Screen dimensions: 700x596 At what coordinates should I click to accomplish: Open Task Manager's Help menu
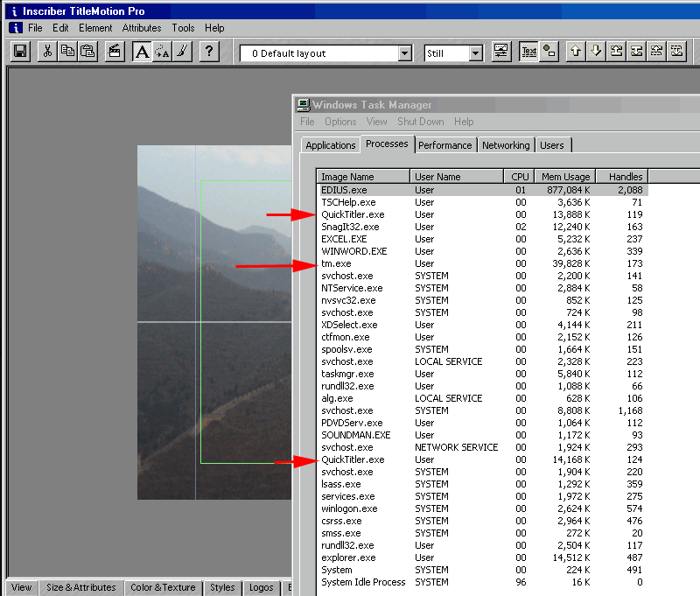tap(464, 122)
